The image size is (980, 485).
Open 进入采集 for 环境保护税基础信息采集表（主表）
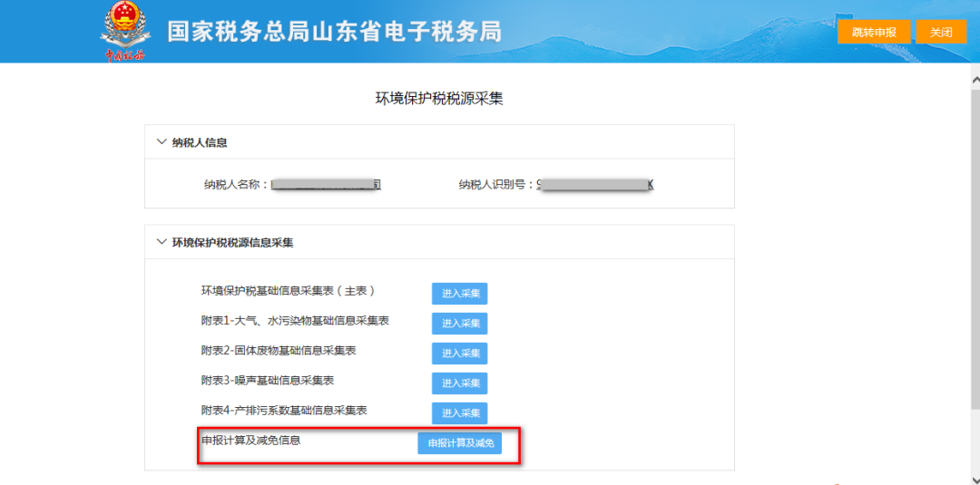459,294
